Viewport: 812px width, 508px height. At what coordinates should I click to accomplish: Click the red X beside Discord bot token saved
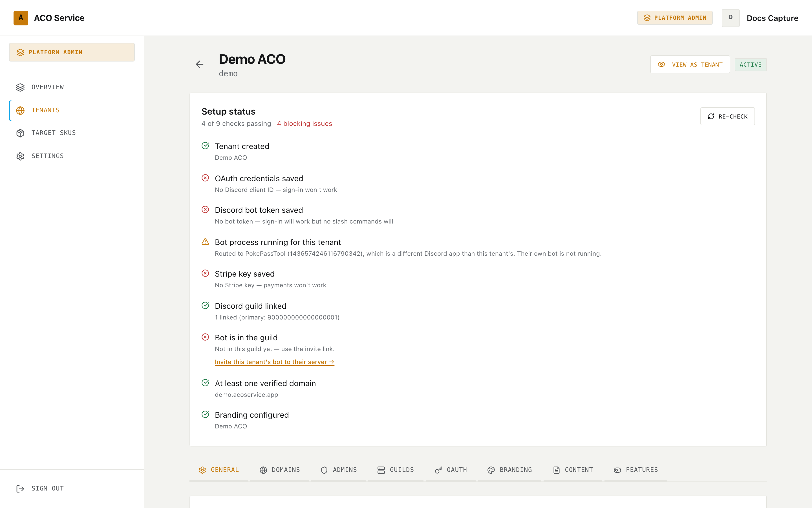[205, 210]
